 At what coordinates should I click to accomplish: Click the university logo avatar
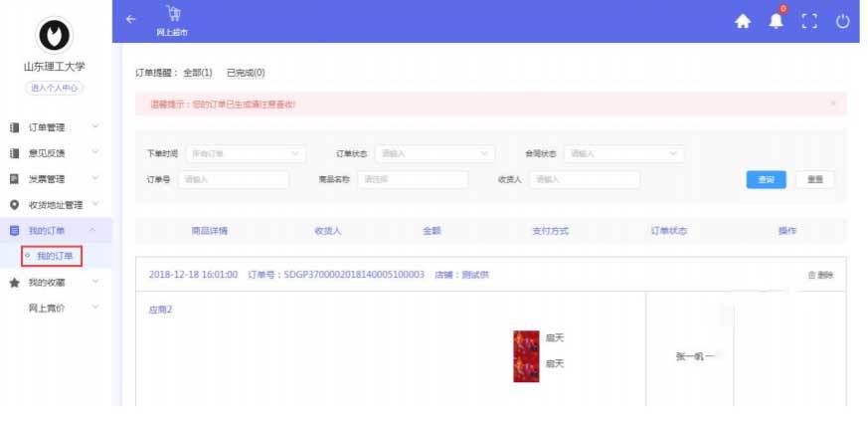click(55, 35)
